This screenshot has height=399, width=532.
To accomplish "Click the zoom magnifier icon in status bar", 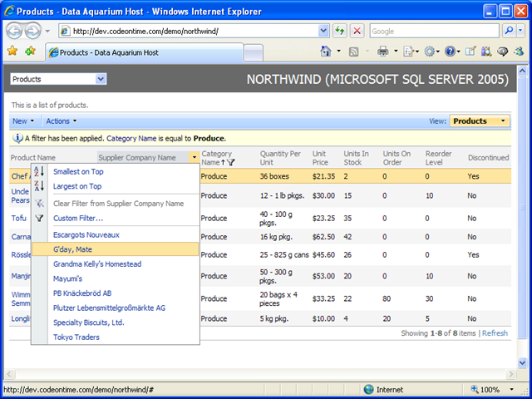I will (475, 389).
